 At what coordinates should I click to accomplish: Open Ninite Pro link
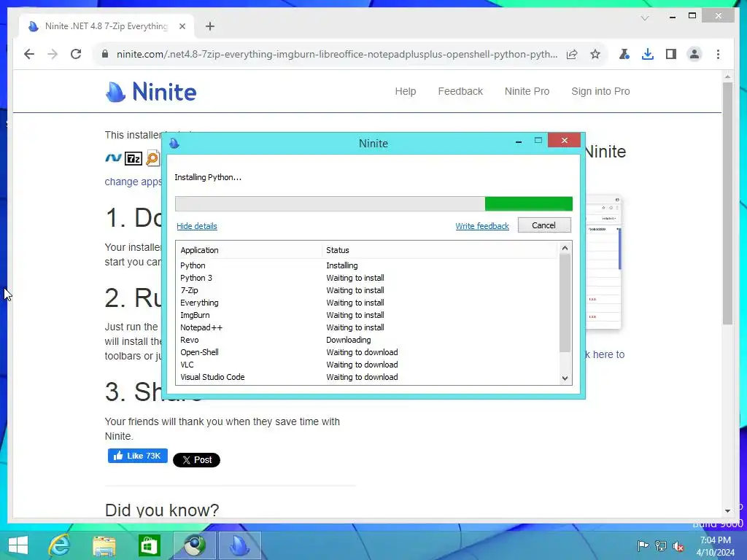pos(527,91)
